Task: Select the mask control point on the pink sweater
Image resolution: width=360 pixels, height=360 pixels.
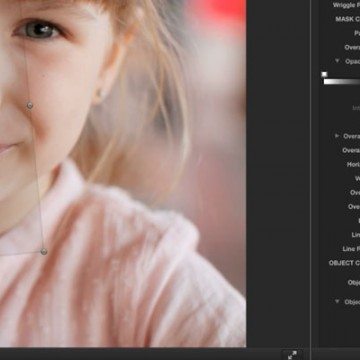Action: pyautogui.click(x=44, y=251)
